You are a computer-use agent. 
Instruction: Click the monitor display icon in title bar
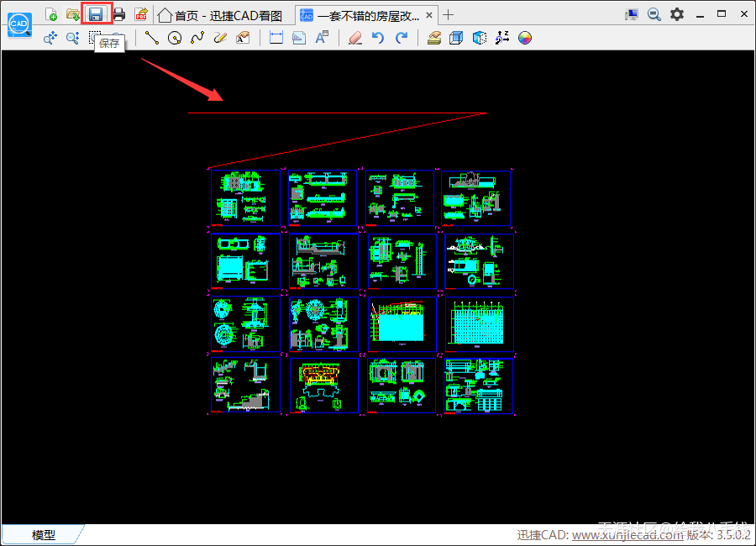pyautogui.click(x=631, y=14)
